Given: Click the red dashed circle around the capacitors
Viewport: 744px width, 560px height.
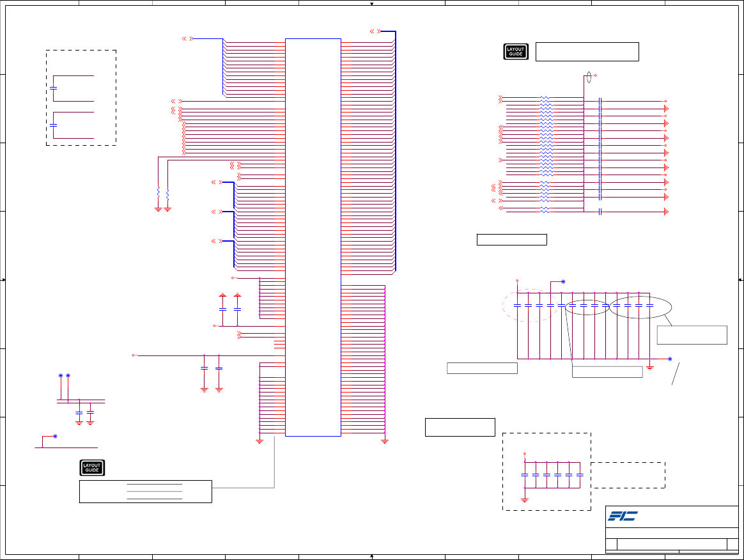Looking at the screenshot, I should [530, 306].
